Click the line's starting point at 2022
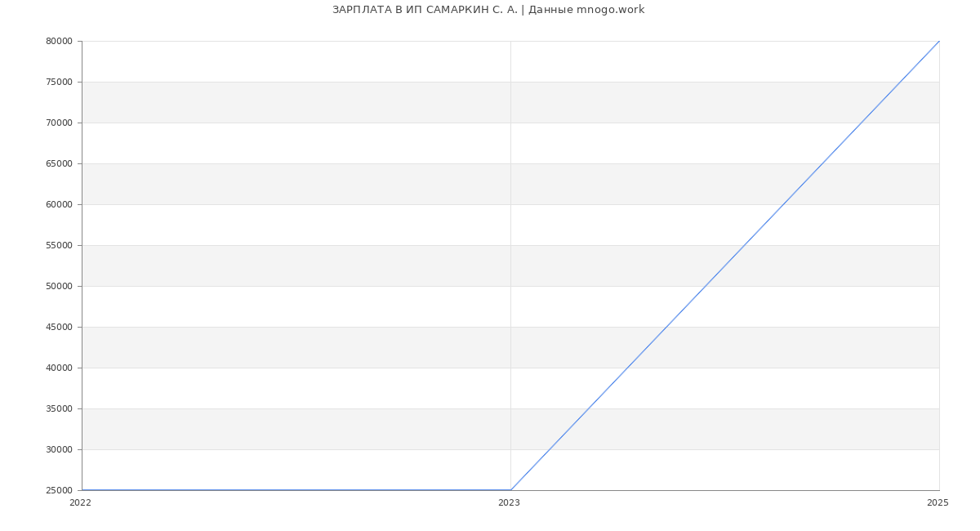This screenshot has width=980, height=531. click(x=82, y=490)
